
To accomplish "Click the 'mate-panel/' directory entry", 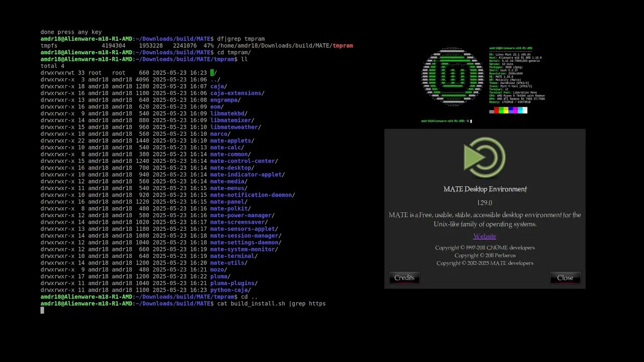I will coord(229,202).
